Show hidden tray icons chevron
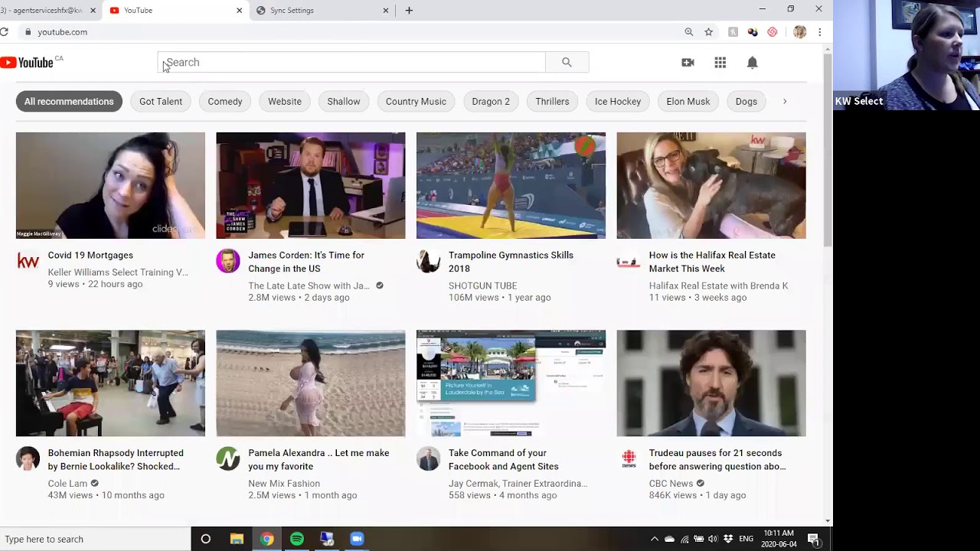980x551 pixels. click(x=655, y=540)
